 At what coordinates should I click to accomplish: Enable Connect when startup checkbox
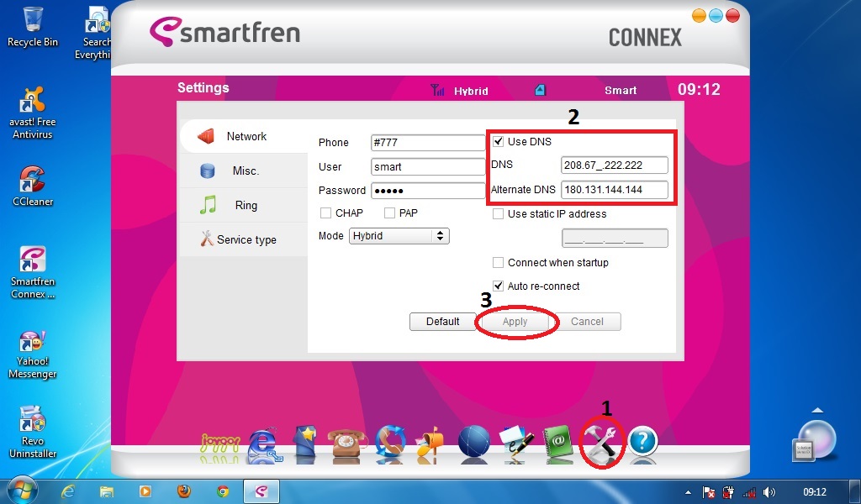498,263
